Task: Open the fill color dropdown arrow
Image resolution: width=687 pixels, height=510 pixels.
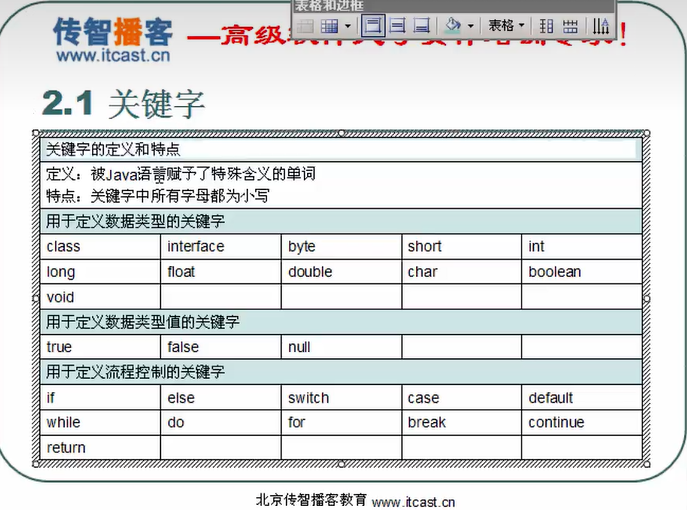Action: pos(471,26)
